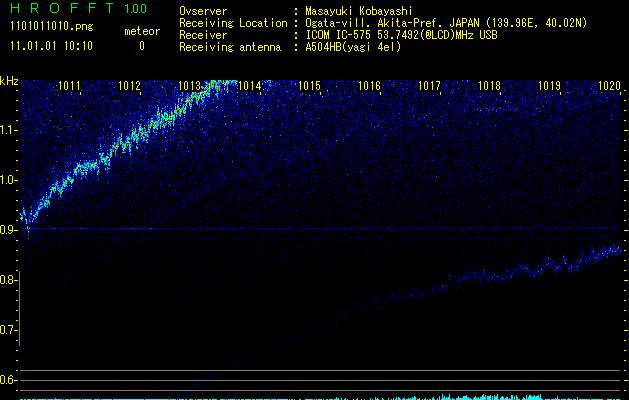This screenshot has width=629, height=400.
Task: Click the 0.7 kHz frequency axis label
Action: (8, 331)
